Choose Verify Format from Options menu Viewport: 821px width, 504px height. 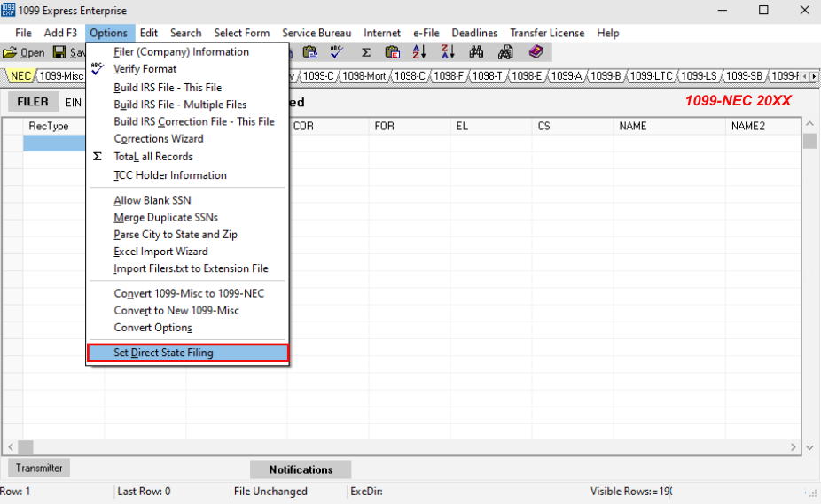(187, 68)
